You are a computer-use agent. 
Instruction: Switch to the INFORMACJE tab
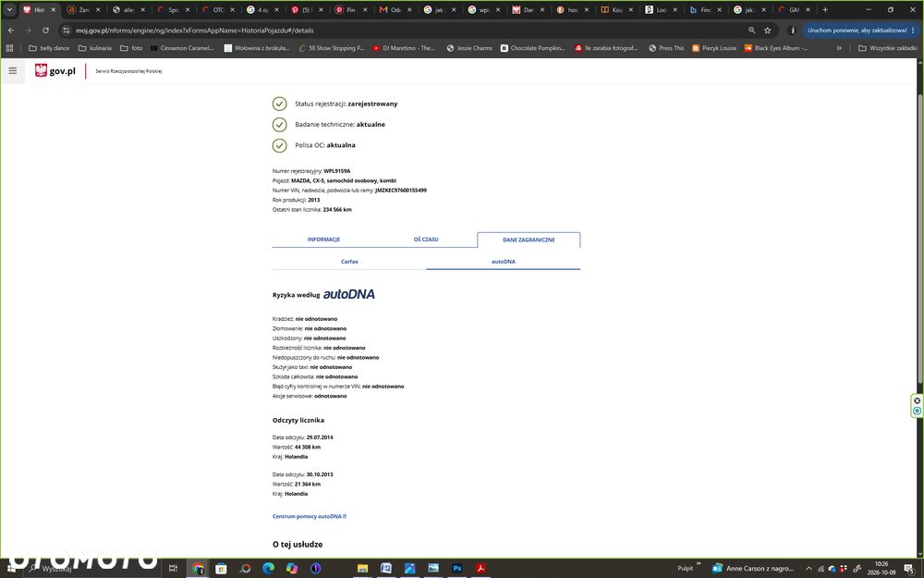(323, 240)
